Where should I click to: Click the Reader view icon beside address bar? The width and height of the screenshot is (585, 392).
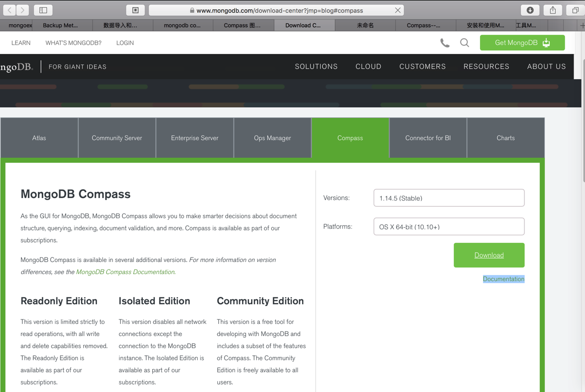pyautogui.click(x=136, y=10)
